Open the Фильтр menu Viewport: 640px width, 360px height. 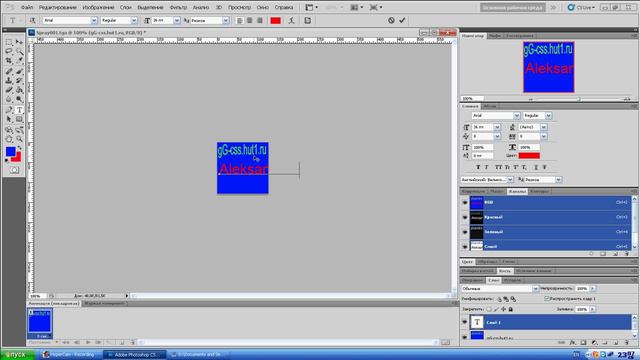click(x=178, y=7)
